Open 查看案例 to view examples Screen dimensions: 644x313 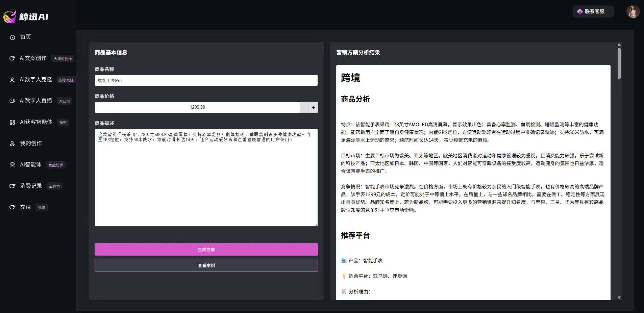[206, 265]
